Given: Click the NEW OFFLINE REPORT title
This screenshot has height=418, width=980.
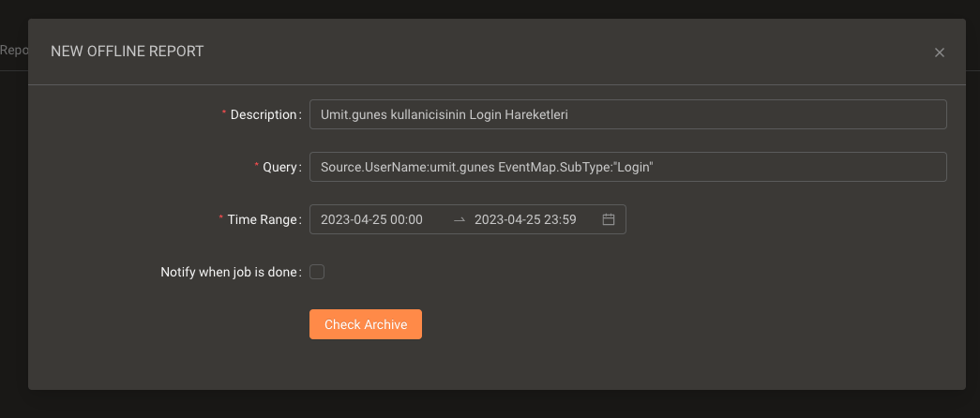Looking at the screenshot, I should 127,52.
